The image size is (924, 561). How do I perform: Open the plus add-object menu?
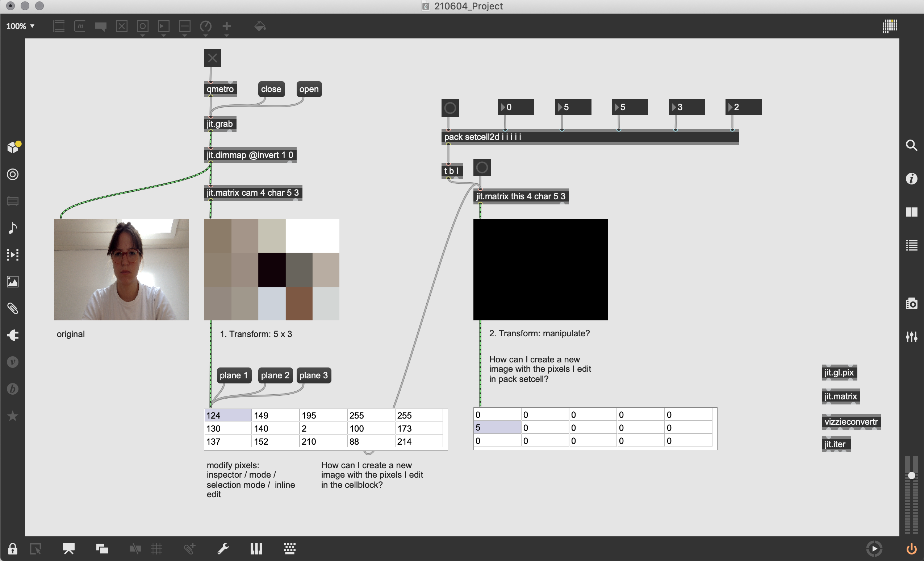click(226, 26)
